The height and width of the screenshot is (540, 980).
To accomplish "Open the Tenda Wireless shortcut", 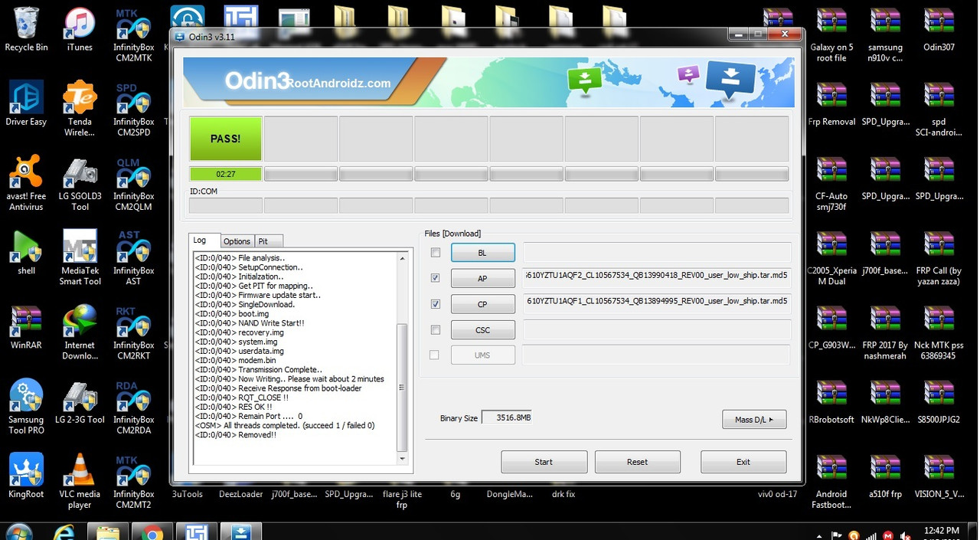I will tap(80, 110).
